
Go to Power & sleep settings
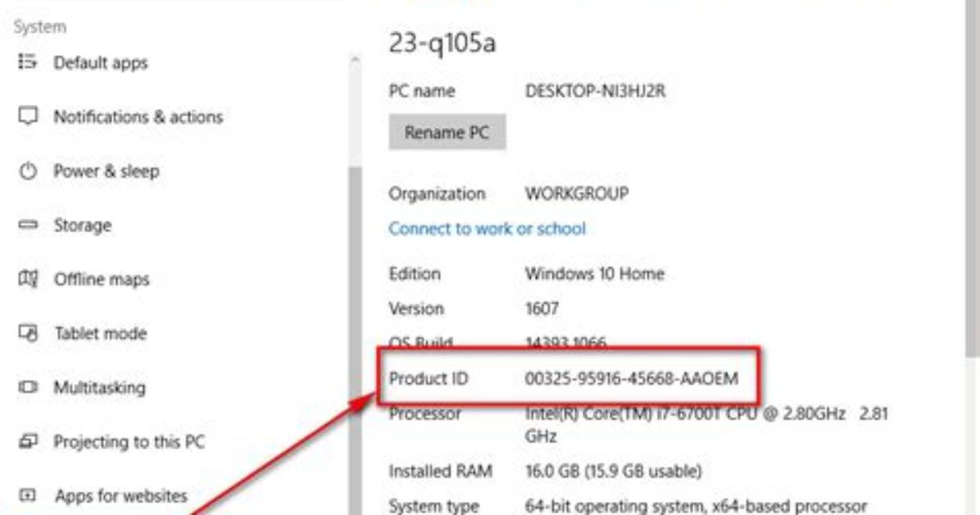pos(107,171)
